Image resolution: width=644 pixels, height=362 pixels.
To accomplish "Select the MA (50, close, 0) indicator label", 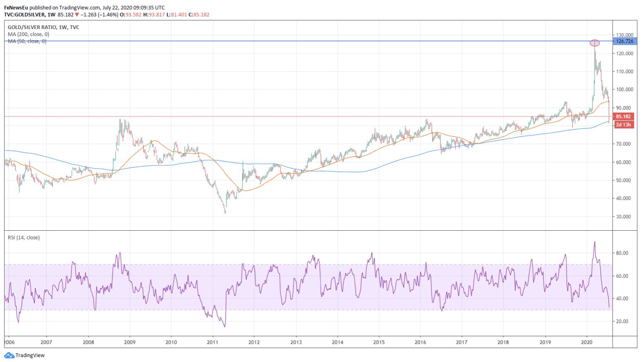I will [27, 41].
